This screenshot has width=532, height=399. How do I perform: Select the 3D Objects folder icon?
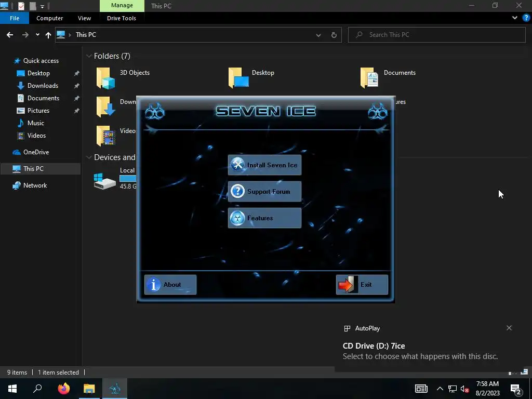click(105, 78)
